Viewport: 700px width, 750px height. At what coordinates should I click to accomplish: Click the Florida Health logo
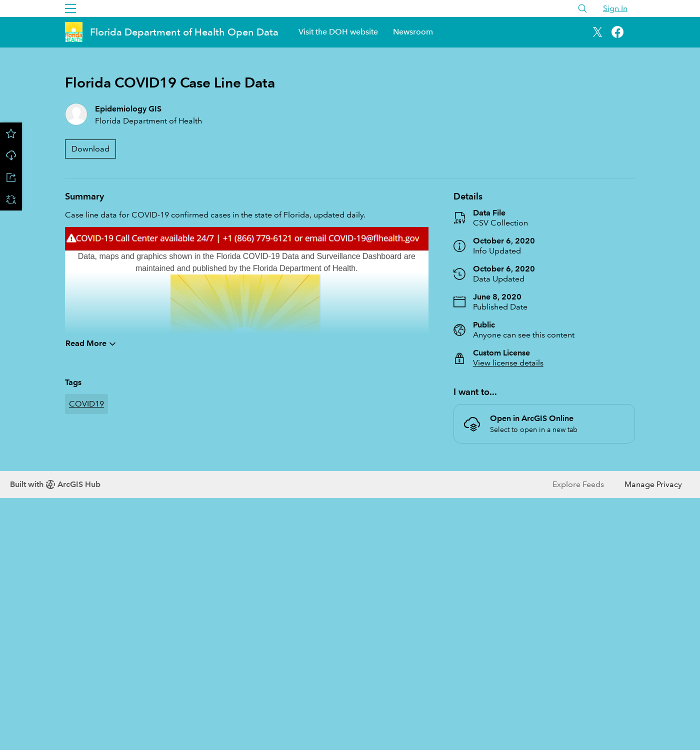[73, 32]
